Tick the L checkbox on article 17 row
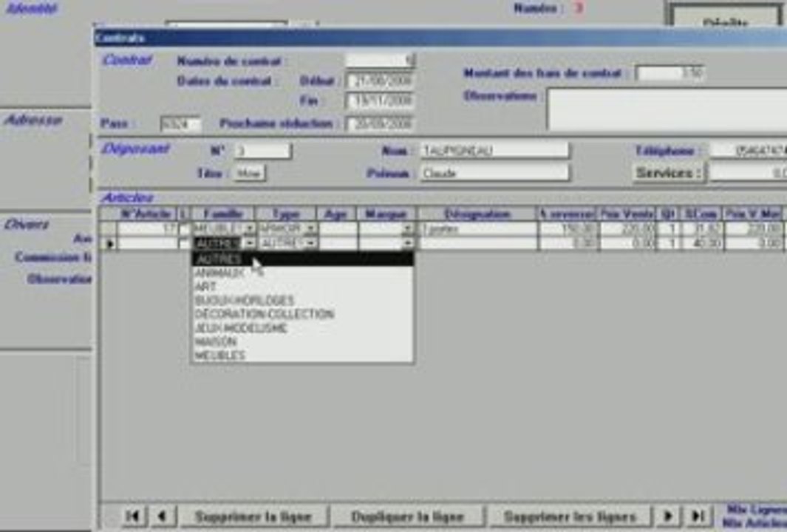Viewport: 787px width, 532px height. pos(184,229)
